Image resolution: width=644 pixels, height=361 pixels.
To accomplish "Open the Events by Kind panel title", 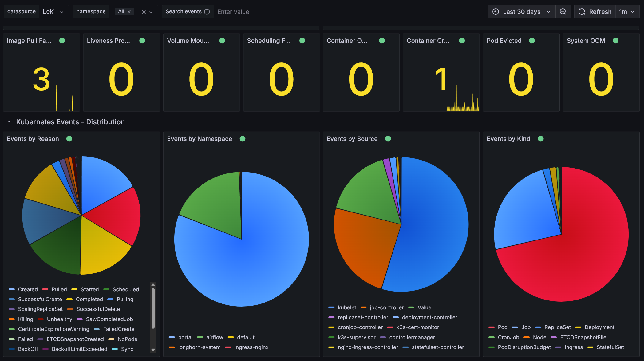I will point(508,139).
